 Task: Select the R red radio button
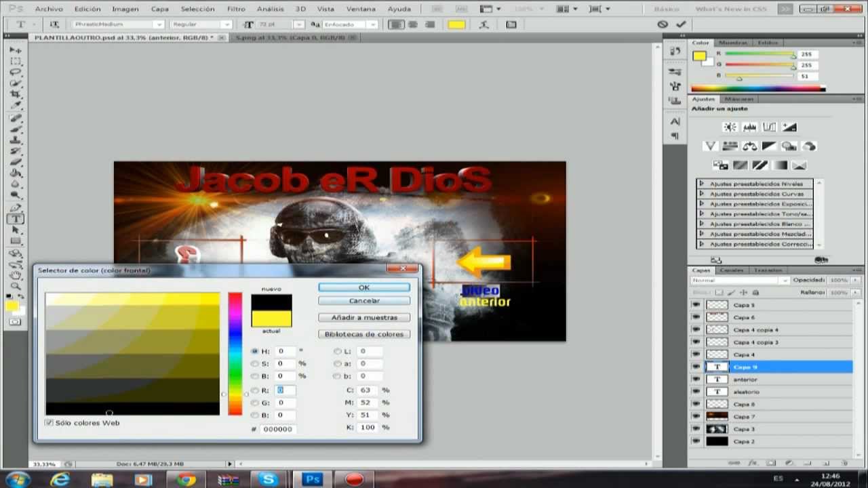coord(255,390)
